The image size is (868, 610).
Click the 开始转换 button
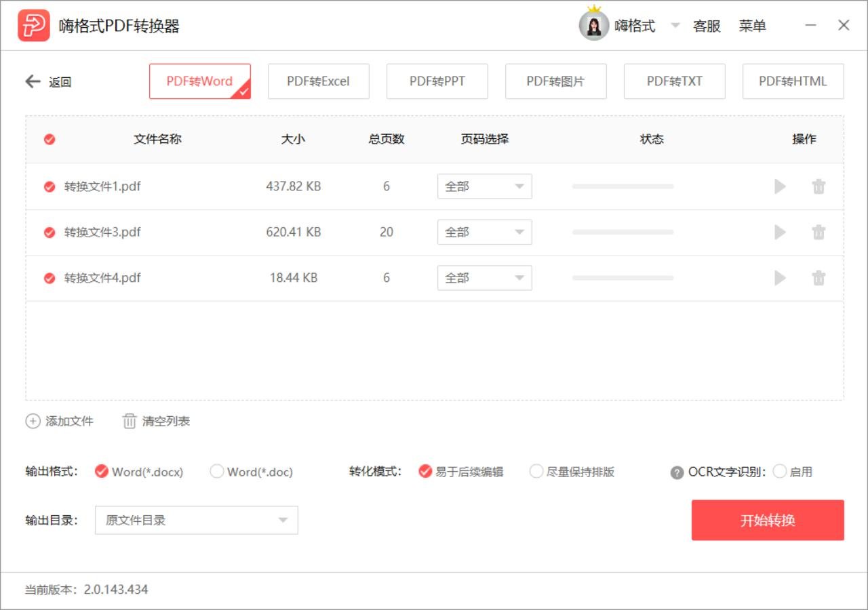[x=767, y=520]
